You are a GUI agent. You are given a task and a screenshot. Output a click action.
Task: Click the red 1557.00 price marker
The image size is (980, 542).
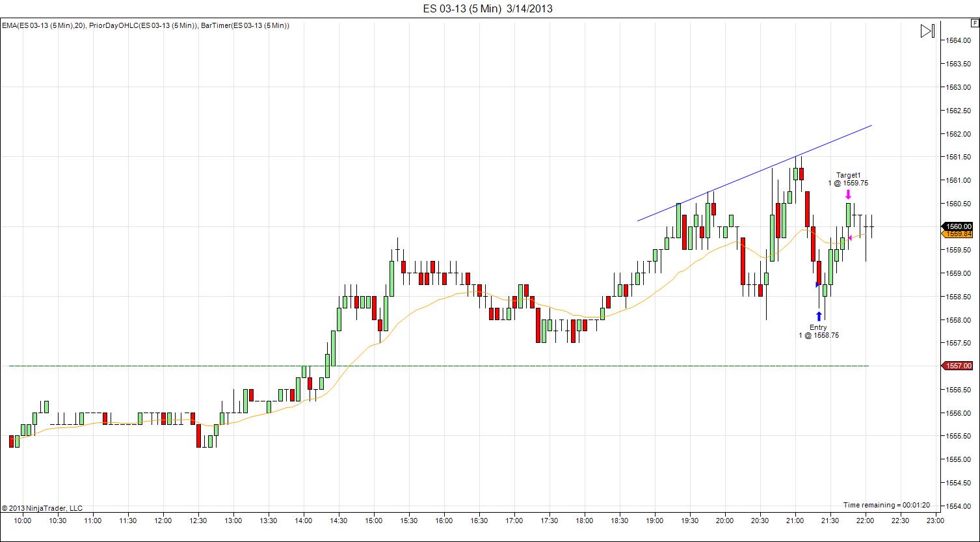pyautogui.click(x=958, y=366)
